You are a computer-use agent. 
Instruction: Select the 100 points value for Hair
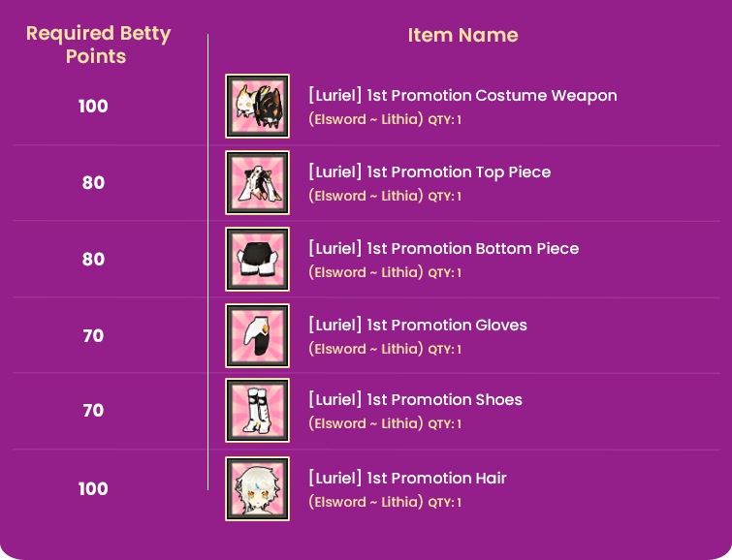pyautogui.click(x=93, y=489)
